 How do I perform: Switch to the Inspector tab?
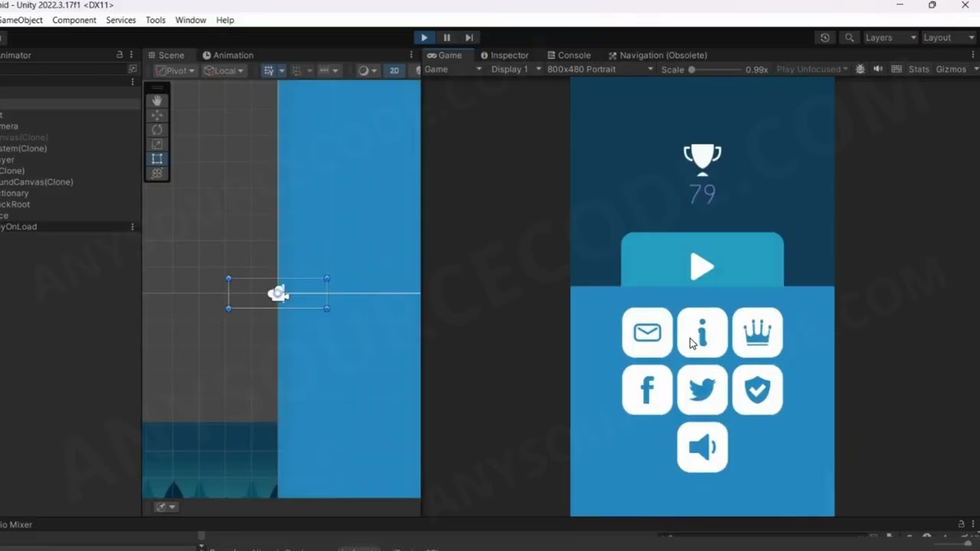(505, 55)
